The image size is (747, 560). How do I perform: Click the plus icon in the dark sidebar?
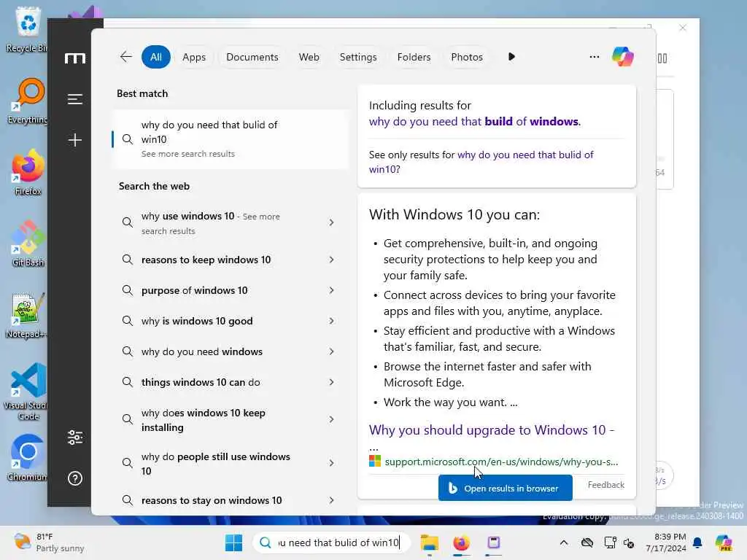pos(75,140)
